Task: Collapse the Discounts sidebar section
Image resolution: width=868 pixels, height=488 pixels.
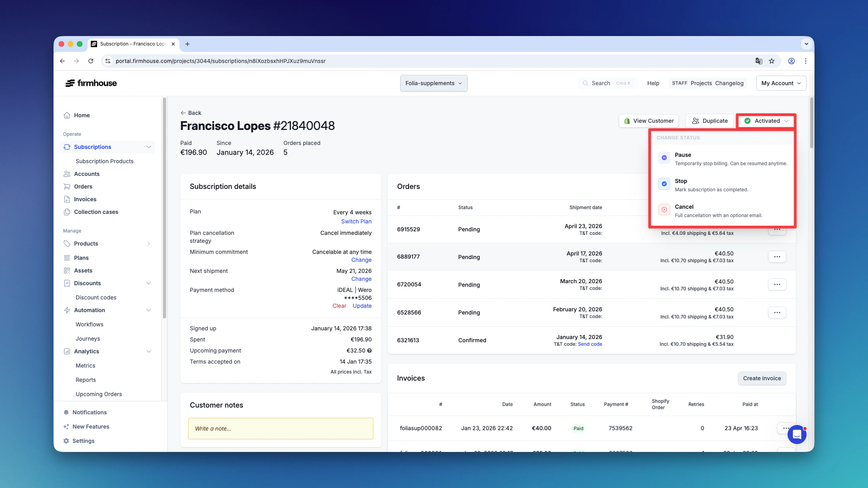Action: click(x=149, y=283)
